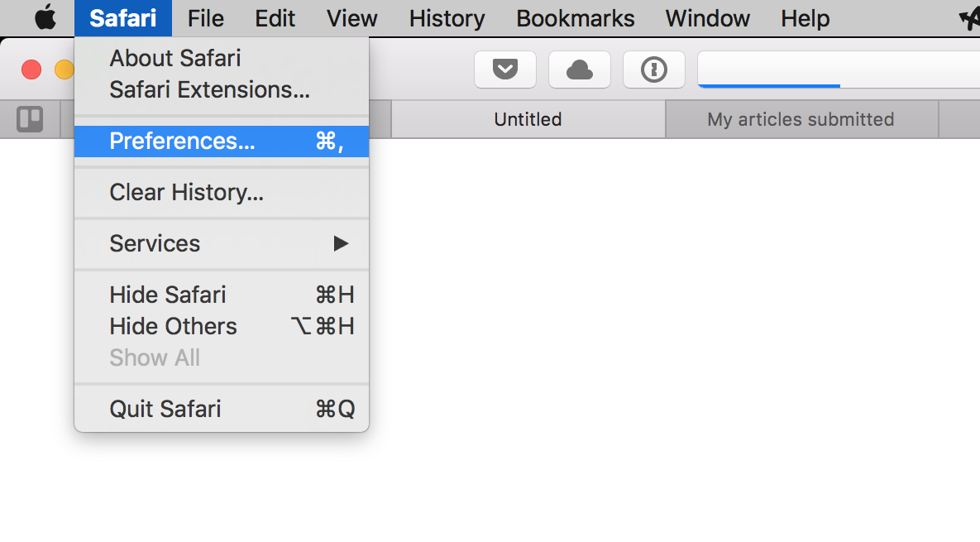Viewport: 980px width, 542px height.
Task: Open the Bookmarks menu
Action: click(x=575, y=18)
